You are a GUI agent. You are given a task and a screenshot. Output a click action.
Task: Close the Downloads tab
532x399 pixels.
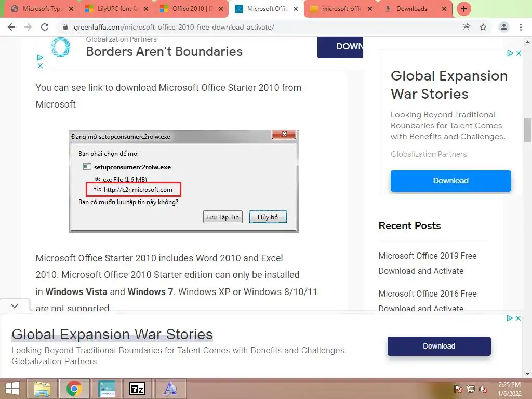click(444, 9)
